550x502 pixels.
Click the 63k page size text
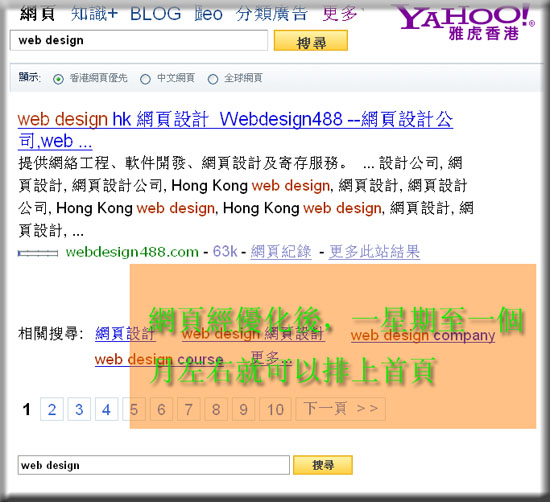point(225,252)
